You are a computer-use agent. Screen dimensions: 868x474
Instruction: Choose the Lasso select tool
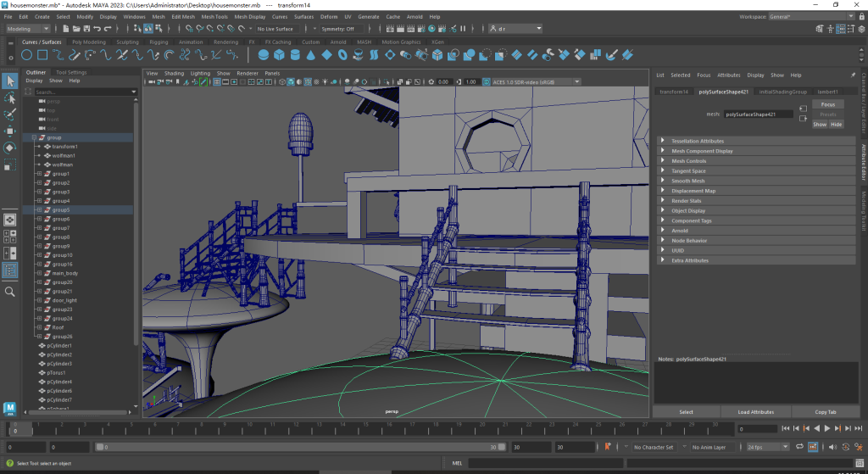[x=10, y=98]
